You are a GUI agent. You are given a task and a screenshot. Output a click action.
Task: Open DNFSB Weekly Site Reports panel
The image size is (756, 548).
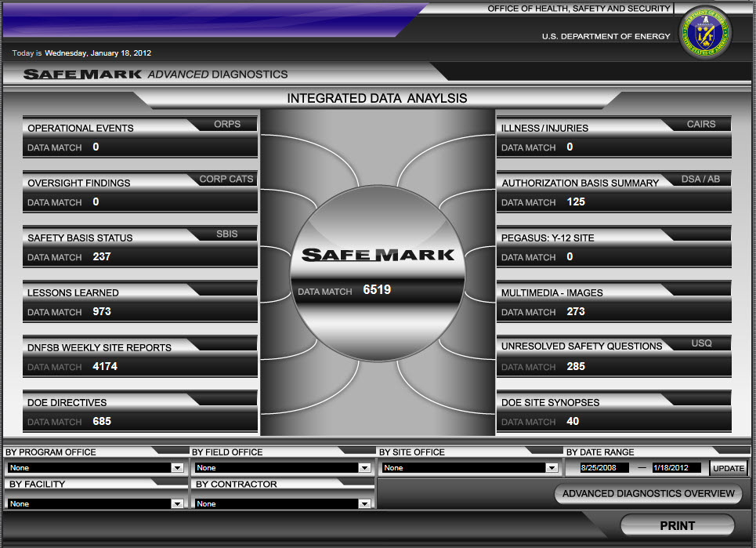coord(139,357)
